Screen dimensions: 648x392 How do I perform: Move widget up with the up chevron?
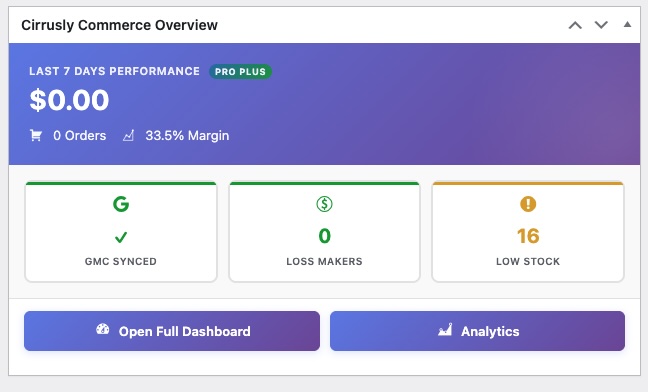tap(575, 25)
